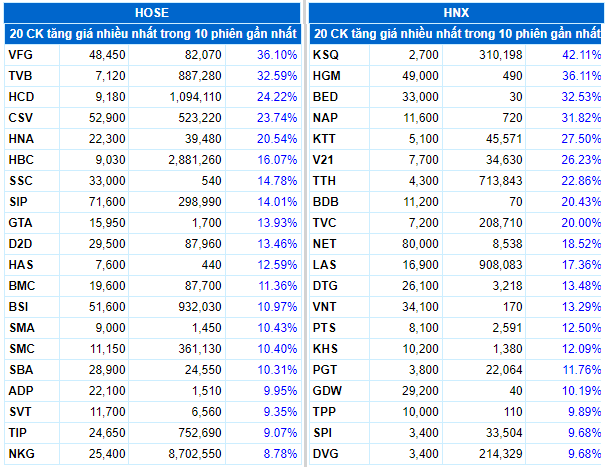Click the HGM ticker symbol
Image resolution: width=616 pixels, height=467 pixels.
click(326, 76)
